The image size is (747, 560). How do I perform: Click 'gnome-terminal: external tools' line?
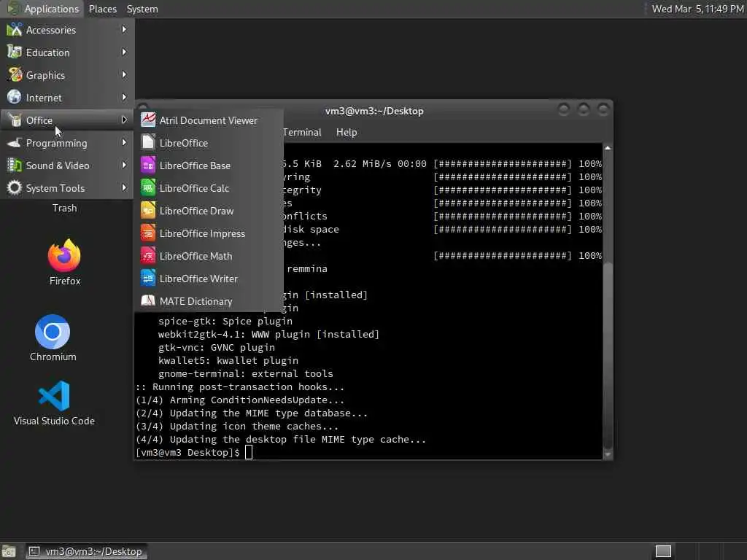coord(245,374)
